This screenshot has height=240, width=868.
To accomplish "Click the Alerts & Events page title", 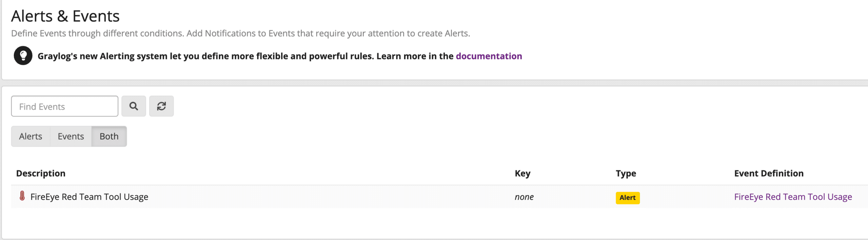I will (65, 16).
